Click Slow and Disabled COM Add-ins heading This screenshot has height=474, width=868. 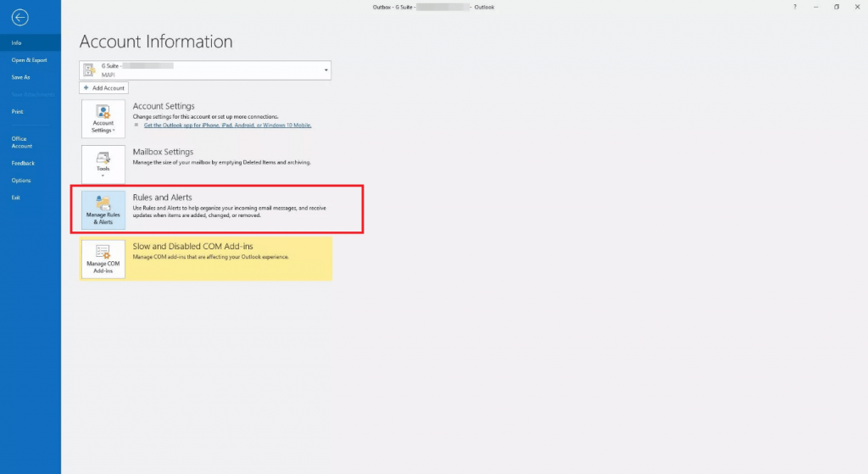tap(192, 247)
